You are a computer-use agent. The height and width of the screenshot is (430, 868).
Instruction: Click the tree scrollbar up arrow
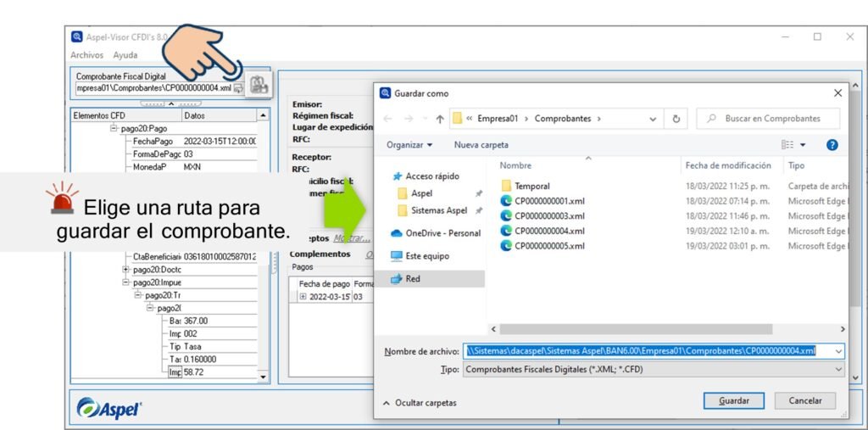[263, 115]
